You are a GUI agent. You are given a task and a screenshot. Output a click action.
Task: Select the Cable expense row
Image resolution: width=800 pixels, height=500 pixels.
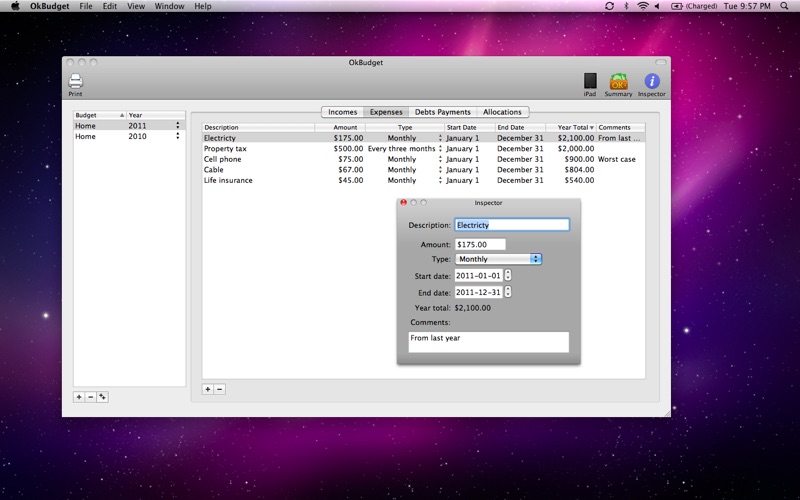pos(423,170)
